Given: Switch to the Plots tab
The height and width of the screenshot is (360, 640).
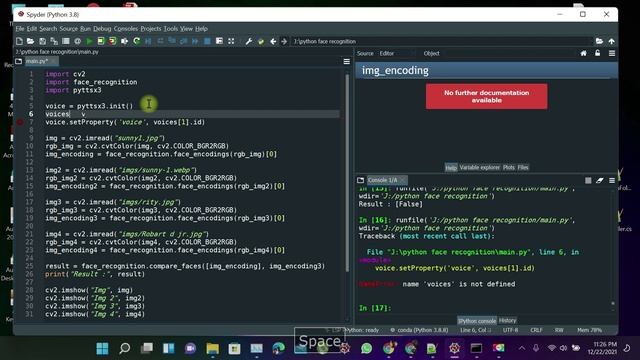Looking at the screenshot, I should [509, 167].
